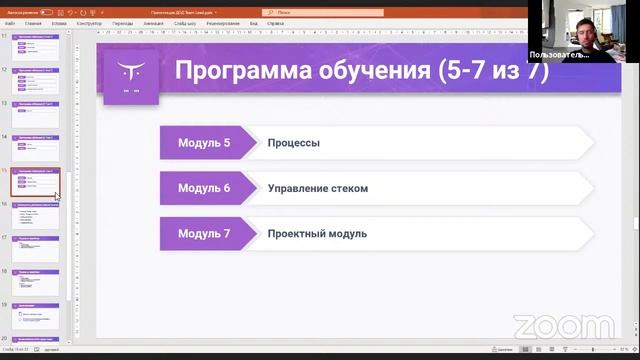Click the thumbnail panel scroll-up arrow
This screenshot has width=640, height=360.
point(69,32)
